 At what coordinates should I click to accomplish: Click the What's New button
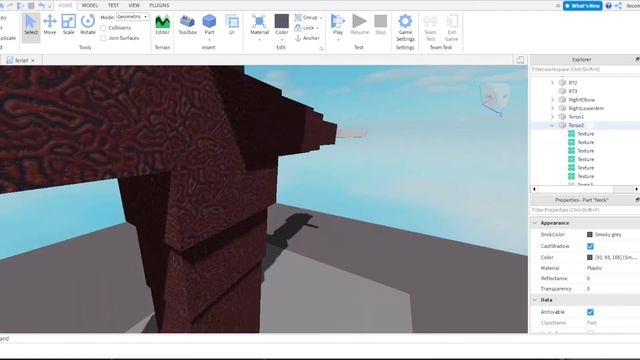pos(582,6)
